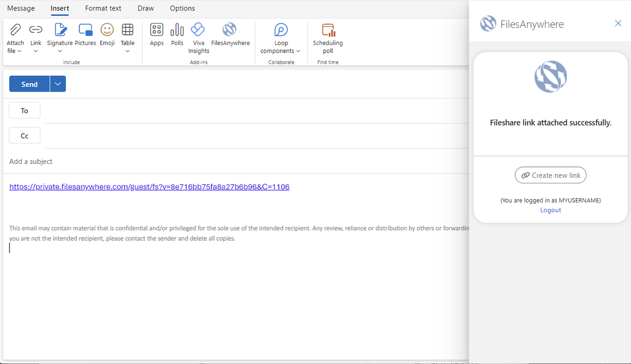The height and width of the screenshot is (364, 631).
Task: Open the Pictures insert icon
Action: [x=85, y=30]
